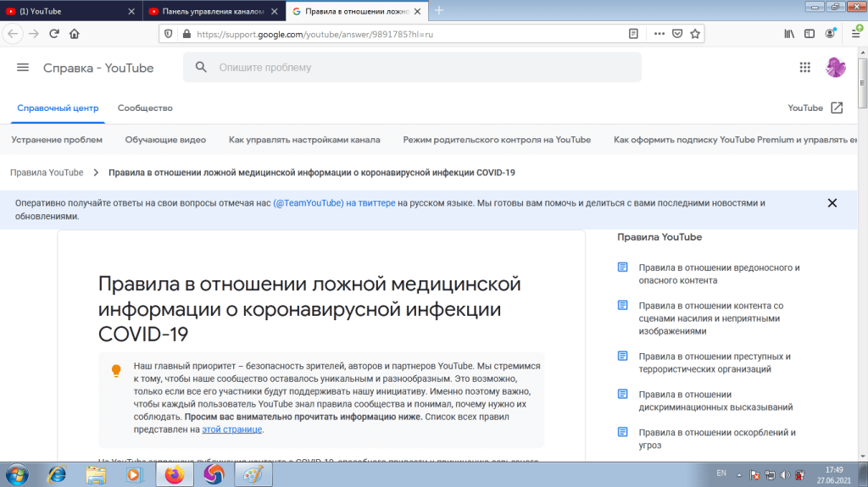Viewport: 868px width, 487px height.
Task: Bookmark this page with the star icon
Action: [695, 34]
